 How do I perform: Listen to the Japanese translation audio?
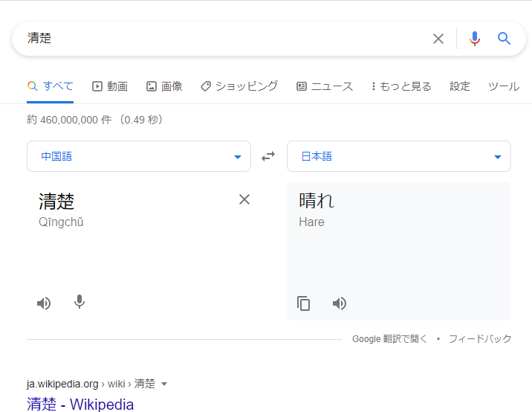[x=340, y=303]
